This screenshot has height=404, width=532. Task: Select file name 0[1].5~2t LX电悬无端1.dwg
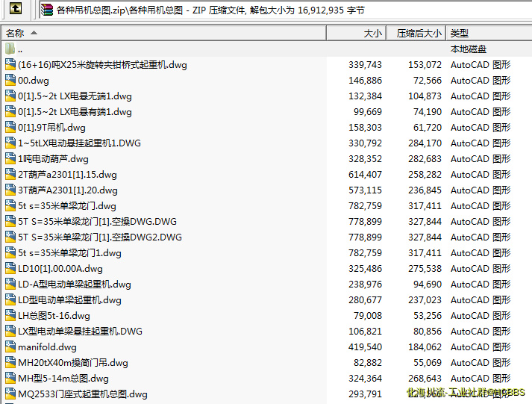point(75,96)
